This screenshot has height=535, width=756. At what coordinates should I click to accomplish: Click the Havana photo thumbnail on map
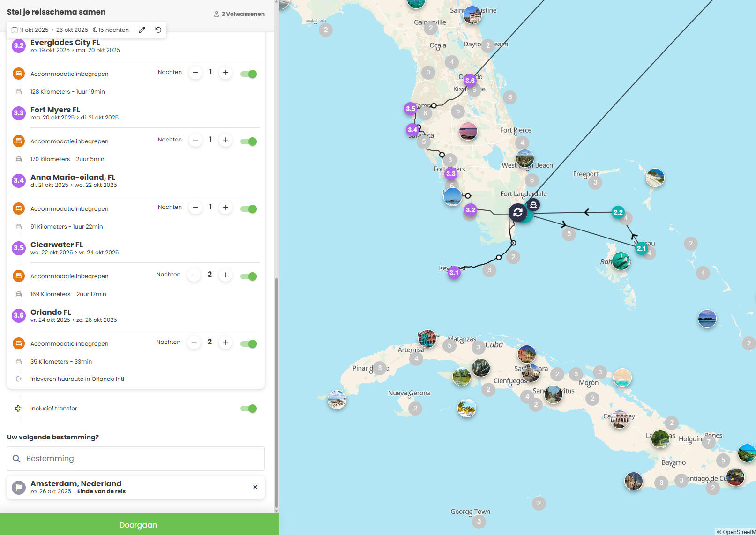pos(427,339)
